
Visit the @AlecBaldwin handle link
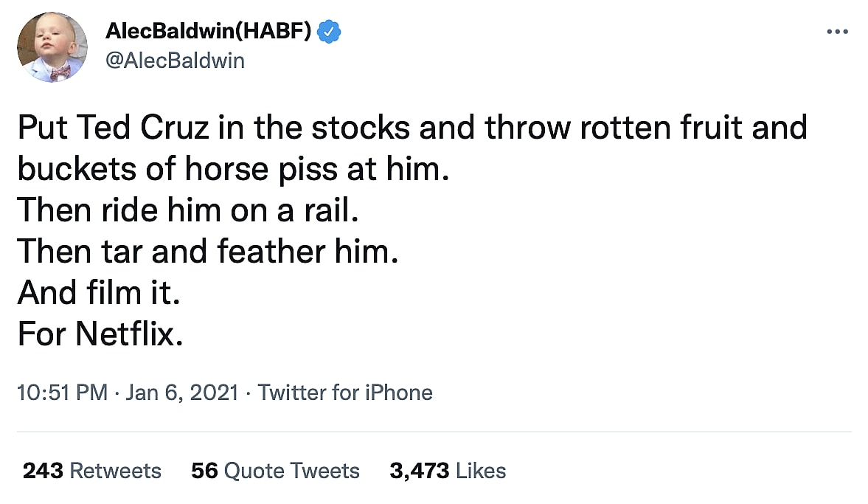point(175,60)
